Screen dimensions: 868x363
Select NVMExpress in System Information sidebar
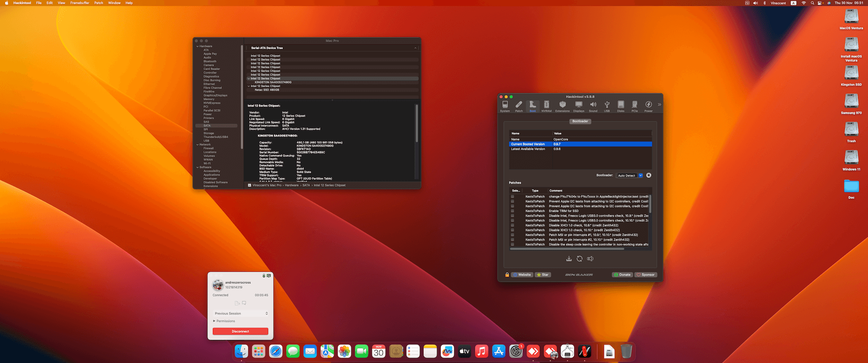pyautogui.click(x=212, y=103)
